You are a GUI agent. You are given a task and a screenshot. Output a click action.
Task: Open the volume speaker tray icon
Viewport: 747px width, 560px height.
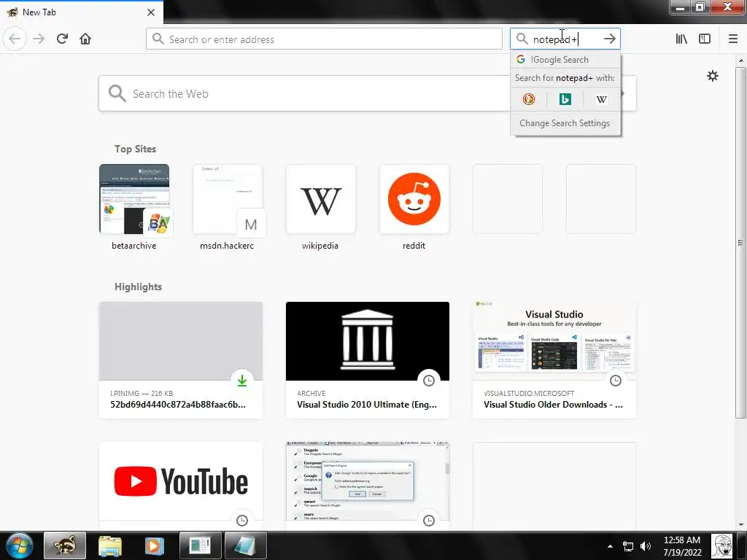click(x=646, y=546)
